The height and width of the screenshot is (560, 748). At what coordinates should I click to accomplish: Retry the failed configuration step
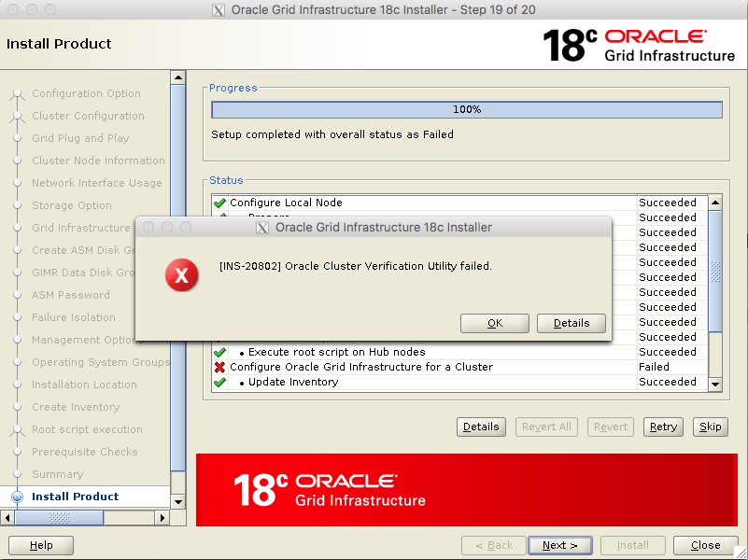pyautogui.click(x=663, y=427)
